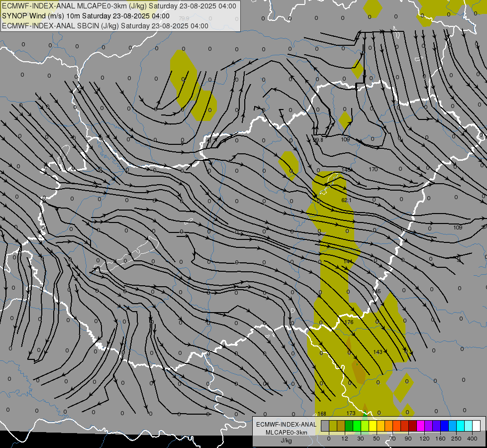Click the 173 value on the map
Viewport: 487px width, 448px height.
(x=351, y=414)
